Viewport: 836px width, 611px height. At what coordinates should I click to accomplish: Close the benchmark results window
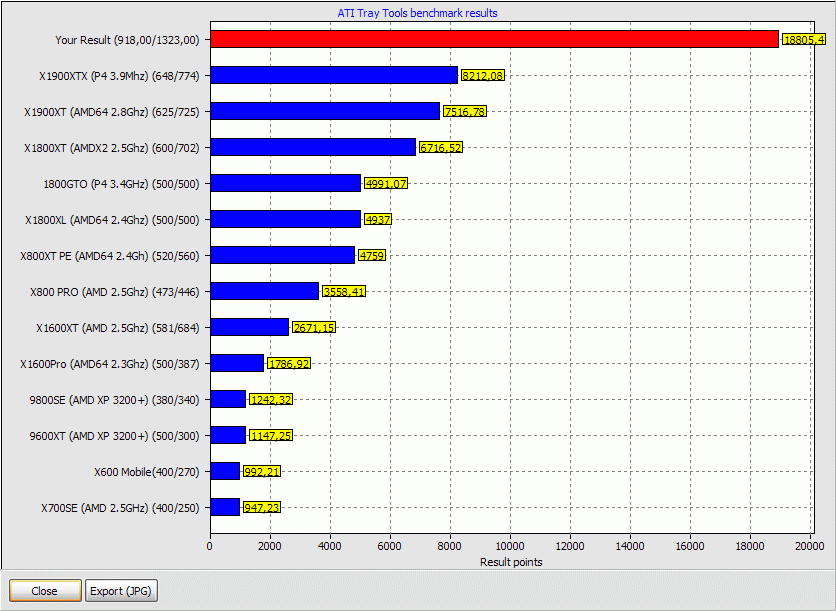click(45, 591)
